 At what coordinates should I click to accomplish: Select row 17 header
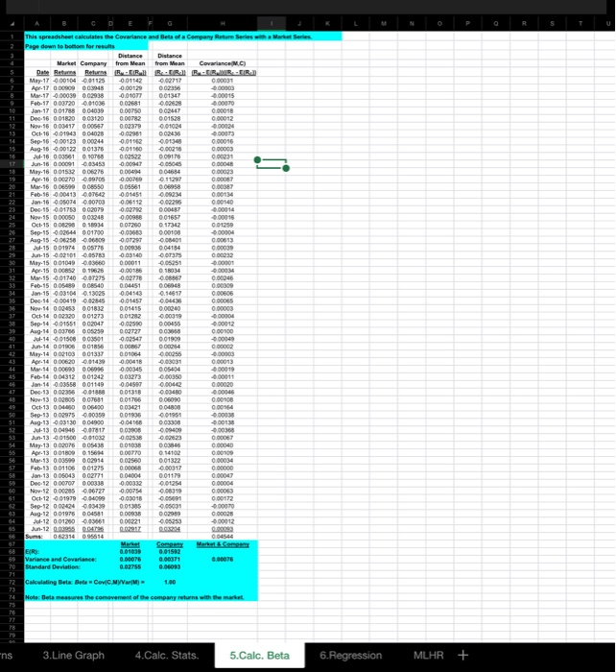tap(12, 164)
